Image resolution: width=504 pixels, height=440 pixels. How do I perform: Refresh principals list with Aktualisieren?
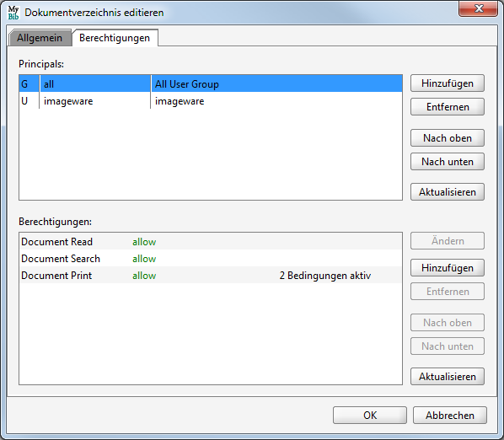pyautogui.click(x=447, y=192)
